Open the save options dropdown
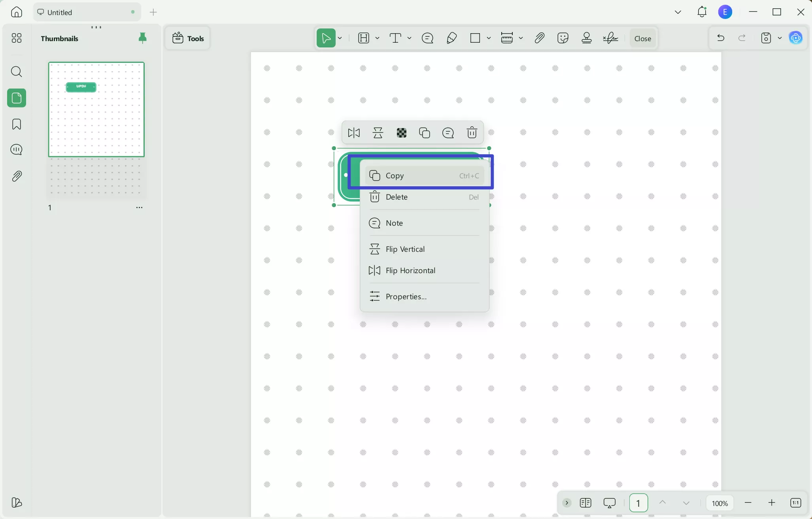The height and width of the screenshot is (519, 812). (780, 38)
